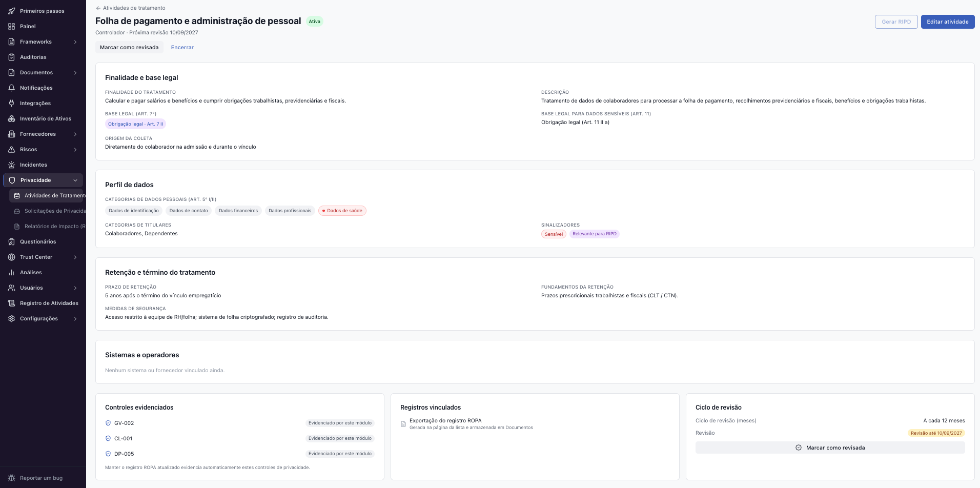Image resolution: width=980 pixels, height=488 pixels.
Task: Click the Encerrar link
Action: coord(182,47)
